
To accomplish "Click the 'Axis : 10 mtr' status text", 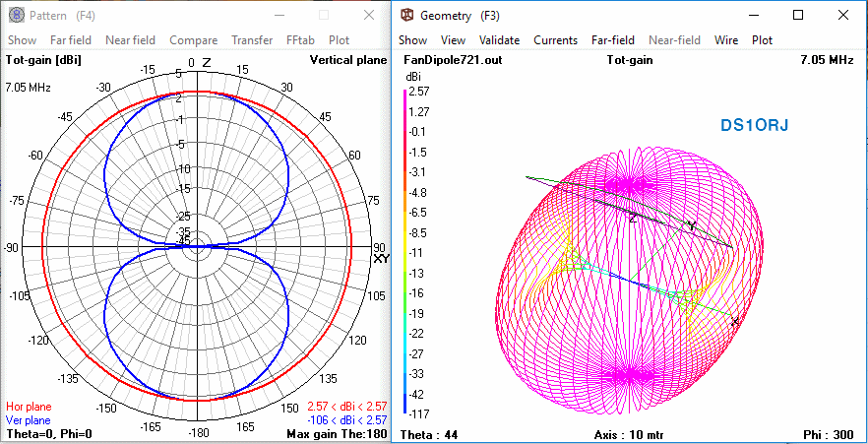I will (629, 434).
